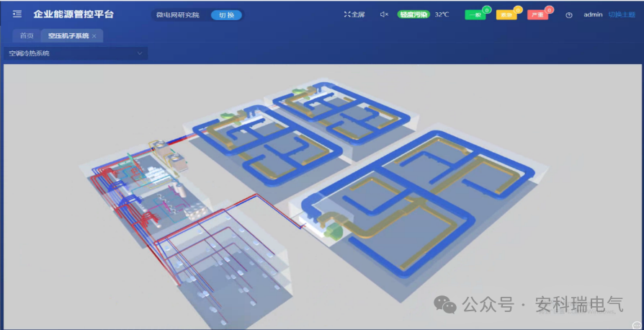The height and width of the screenshot is (330, 644).
Task: Open the help question-mark icon
Action: pos(569,15)
